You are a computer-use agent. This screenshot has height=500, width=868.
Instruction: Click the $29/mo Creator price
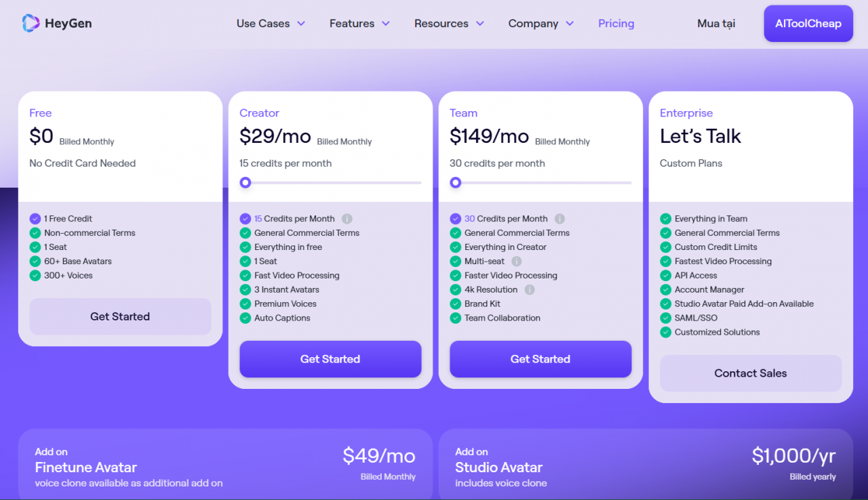tap(275, 136)
